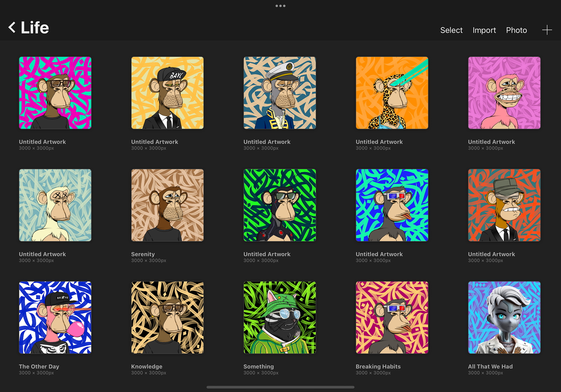Open the glasses ape artwork on pink-teal background
561x392 pixels.
(x=55, y=93)
